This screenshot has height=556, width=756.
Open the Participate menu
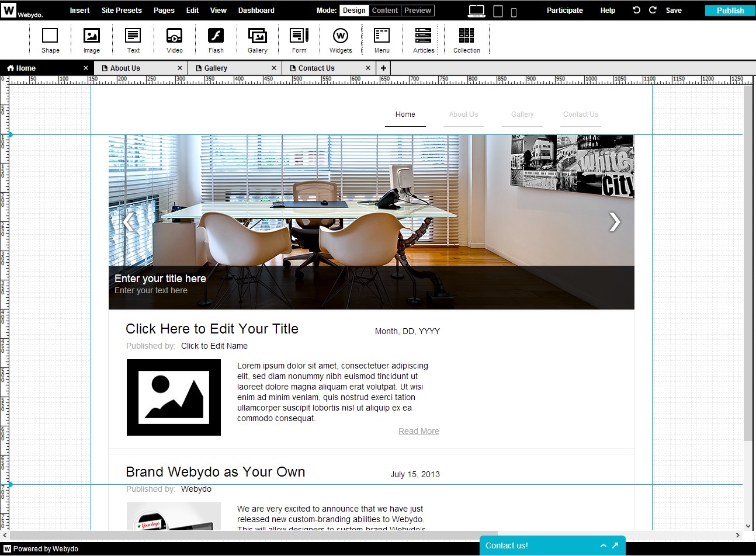pyautogui.click(x=565, y=11)
